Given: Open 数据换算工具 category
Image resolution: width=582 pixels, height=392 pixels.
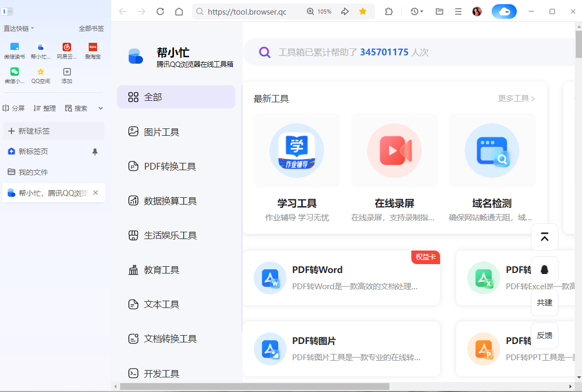Looking at the screenshot, I should coord(172,200).
